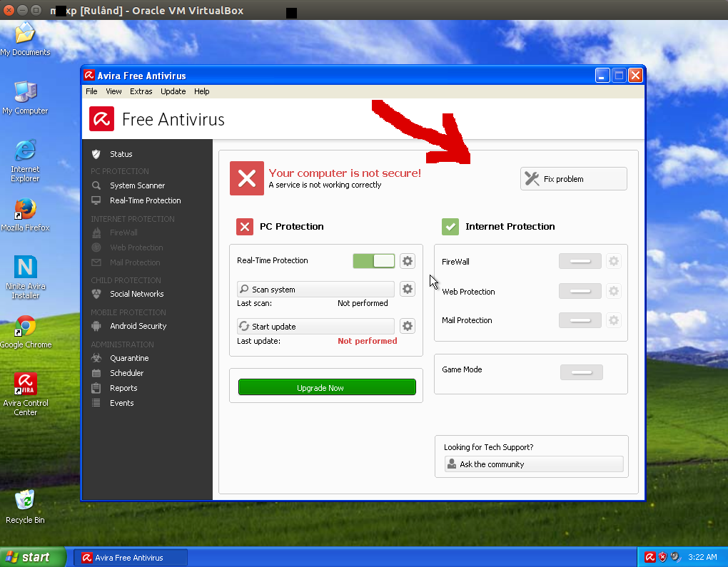This screenshot has width=728, height=567.
Task: Click the green Upgrade Now button
Action: pyautogui.click(x=327, y=387)
